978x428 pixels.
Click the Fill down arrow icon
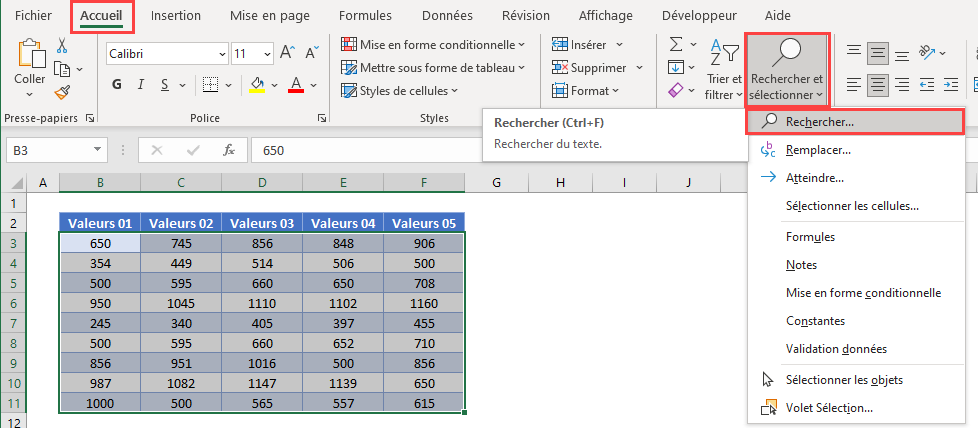coord(676,67)
